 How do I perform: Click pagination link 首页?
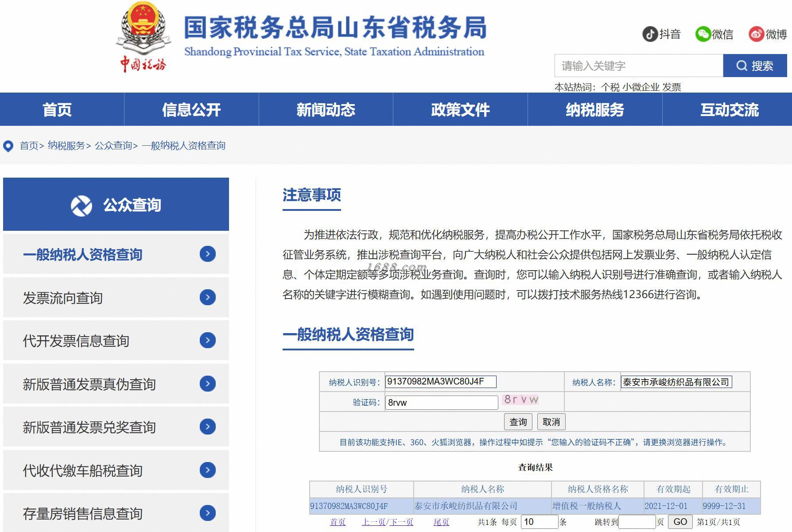[x=338, y=522]
